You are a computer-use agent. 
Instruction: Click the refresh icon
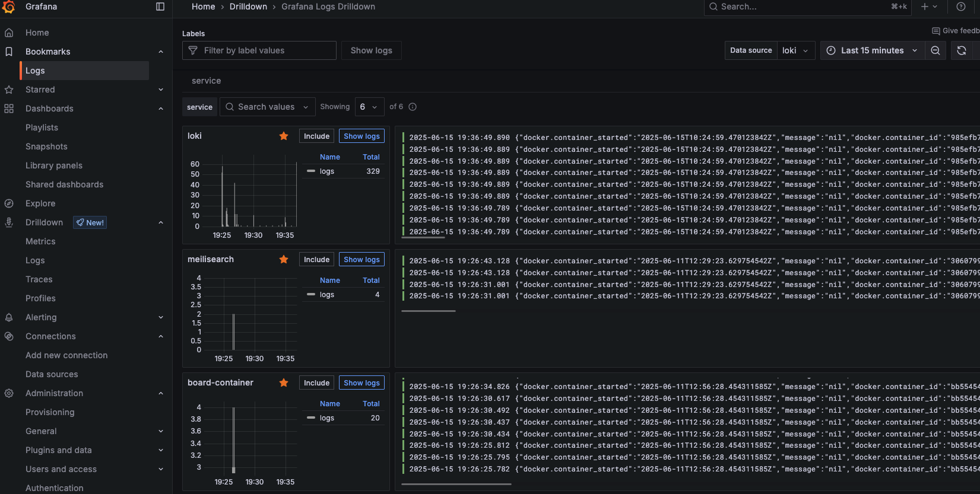(962, 50)
